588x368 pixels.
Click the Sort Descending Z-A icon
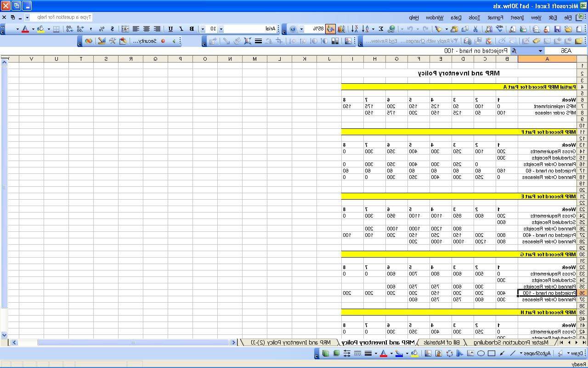tap(356, 29)
